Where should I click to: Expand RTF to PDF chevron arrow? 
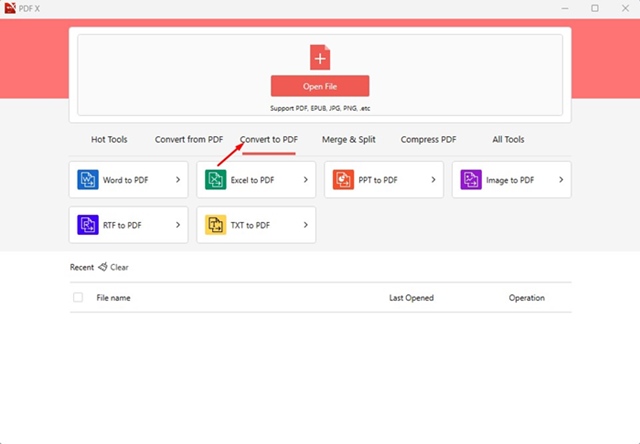pyautogui.click(x=178, y=225)
